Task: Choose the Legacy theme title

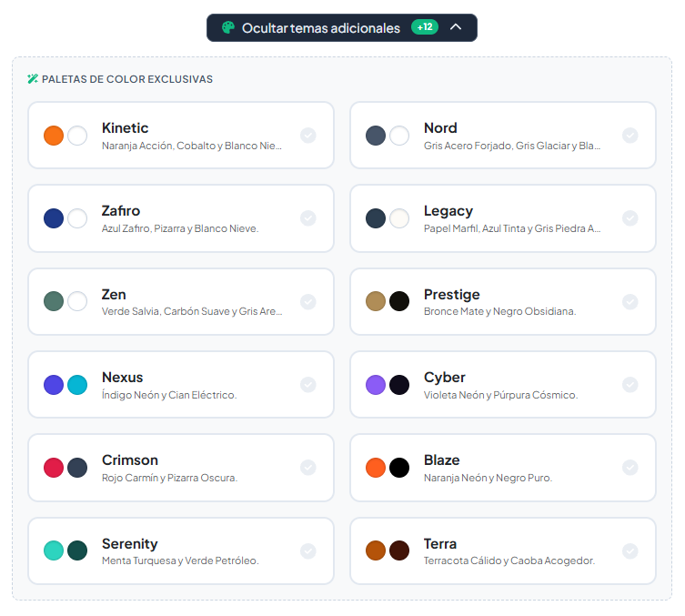Action: point(448,211)
